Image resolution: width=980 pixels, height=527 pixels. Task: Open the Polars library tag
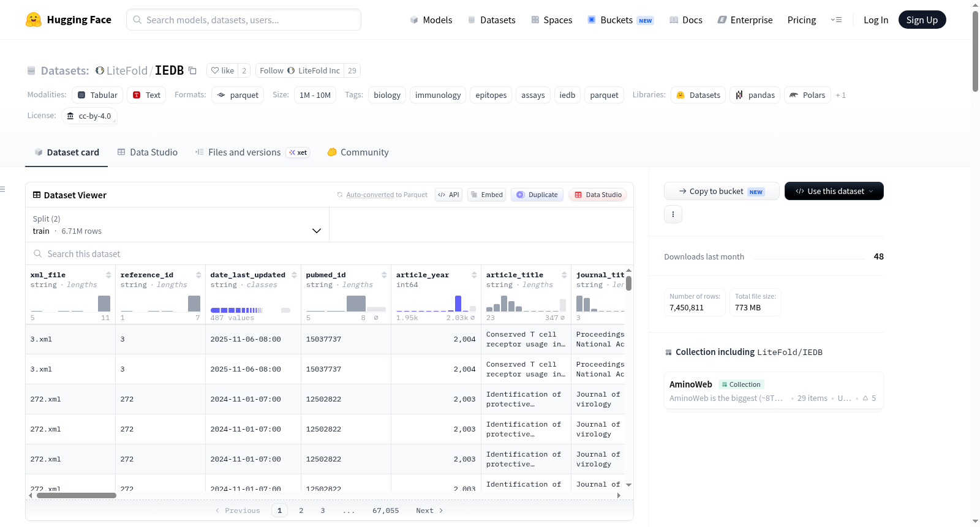pos(808,95)
